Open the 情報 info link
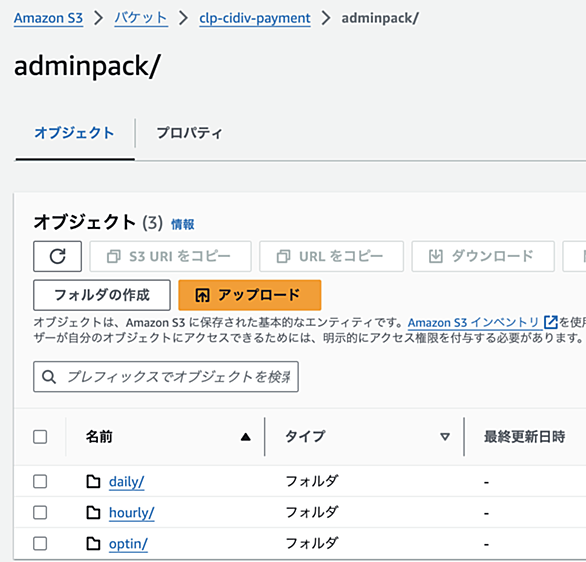The width and height of the screenshot is (586, 562). [183, 224]
